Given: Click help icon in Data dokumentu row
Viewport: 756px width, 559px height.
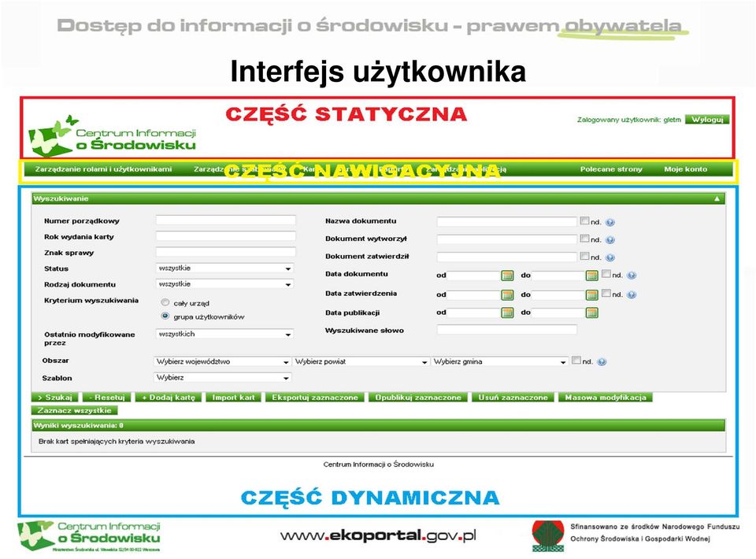Looking at the screenshot, I should point(632,275).
